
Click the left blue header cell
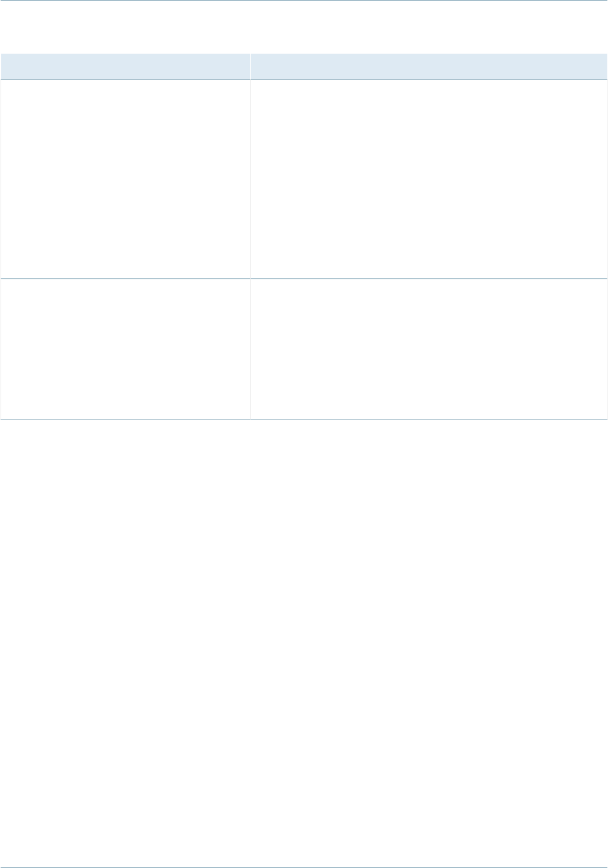click(x=125, y=67)
